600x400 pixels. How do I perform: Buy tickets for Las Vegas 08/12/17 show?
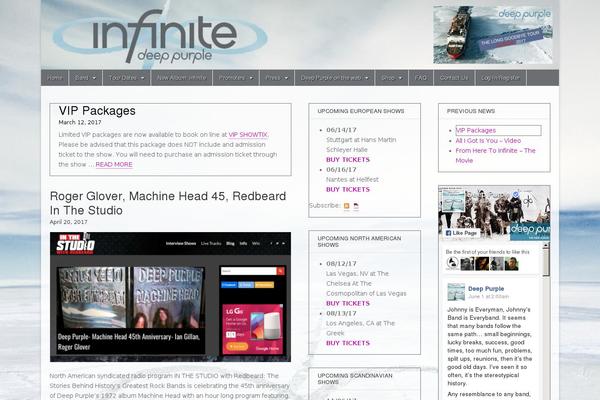[348, 303]
